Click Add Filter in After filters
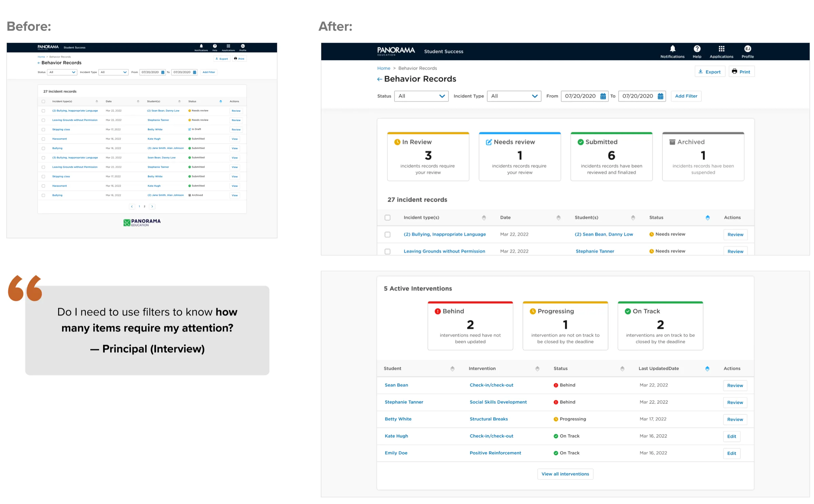 click(x=686, y=96)
